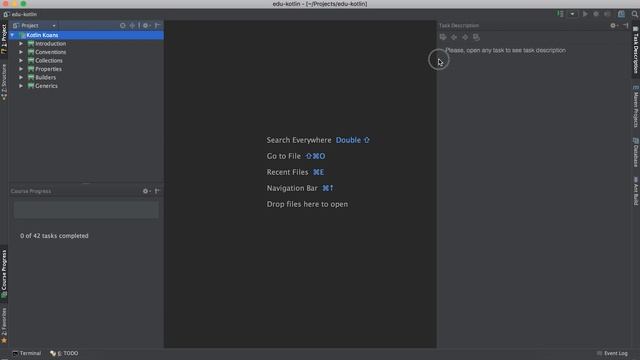The image size is (640, 360).
Task: Click the 'Search Everywhere' hint text
Action: tap(299, 140)
